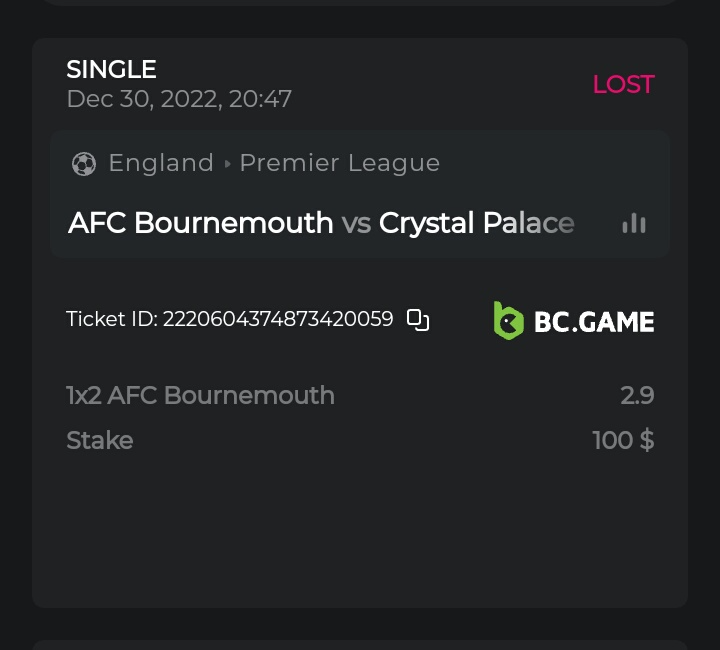Click the soccer ball sport icon
720x650 pixels.
tap(84, 164)
